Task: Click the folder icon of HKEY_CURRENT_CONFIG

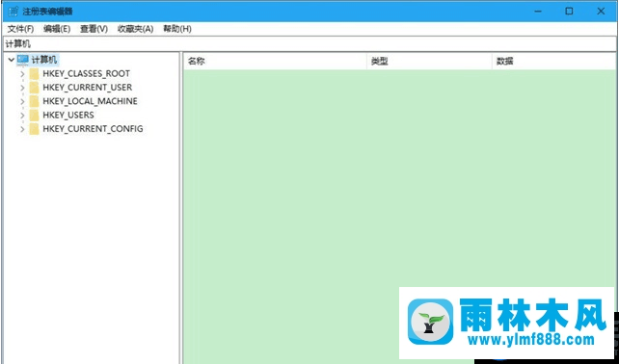Action: (35, 129)
